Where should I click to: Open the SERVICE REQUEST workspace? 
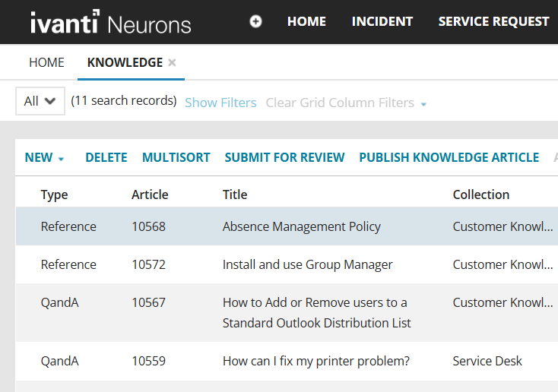(x=493, y=21)
